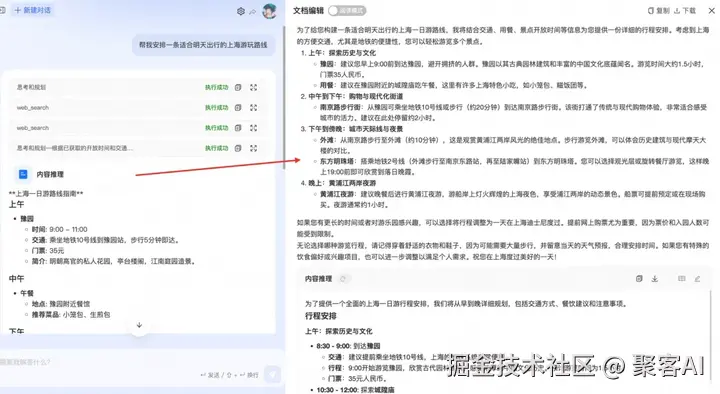Toggle the sidebar panel icon beside 新建对话

(2, 10)
